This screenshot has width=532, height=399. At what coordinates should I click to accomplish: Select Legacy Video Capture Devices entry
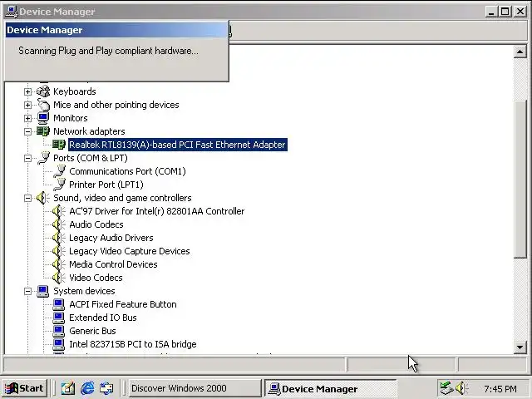[x=130, y=251]
